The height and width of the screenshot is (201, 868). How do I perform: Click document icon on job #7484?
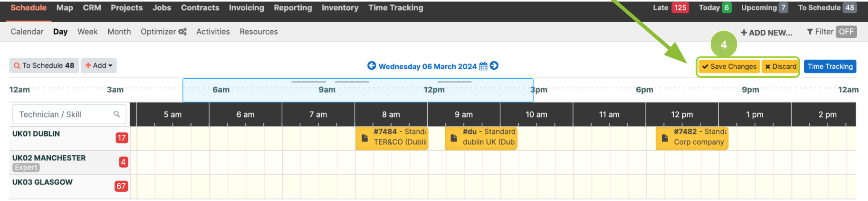coord(364,138)
